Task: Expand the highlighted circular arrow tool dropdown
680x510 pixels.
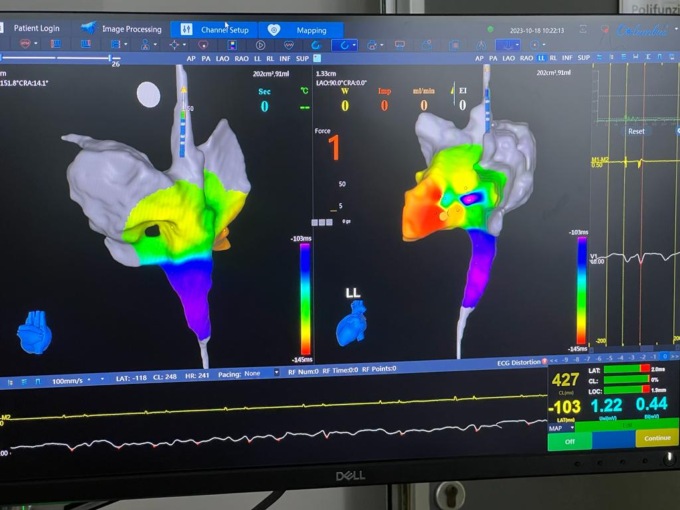Action: point(354,45)
